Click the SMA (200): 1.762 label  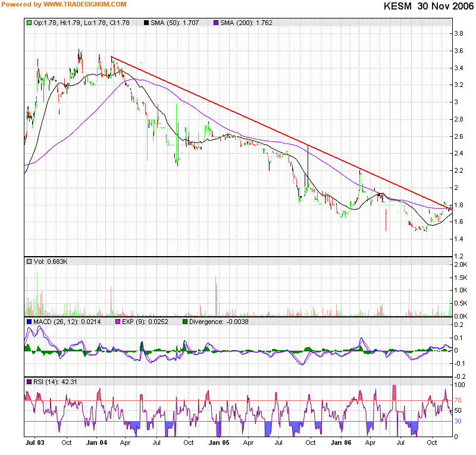click(246, 23)
